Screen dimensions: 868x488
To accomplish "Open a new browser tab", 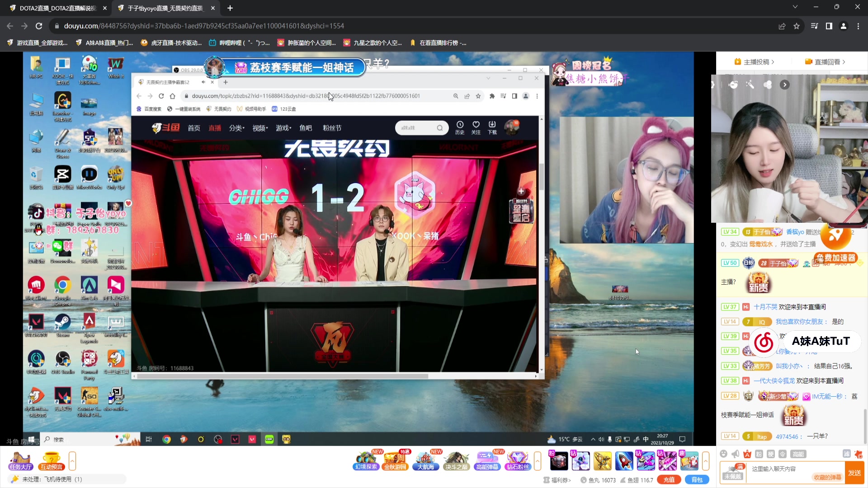I will pos(230,8).
